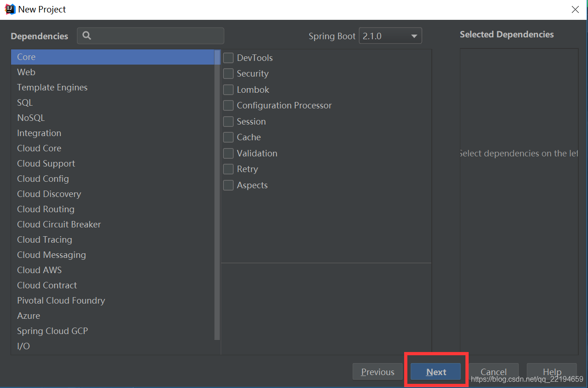The image size is (588, 388).
Task: Select Cloud Config in the list
Action: [x=113, y=179]
